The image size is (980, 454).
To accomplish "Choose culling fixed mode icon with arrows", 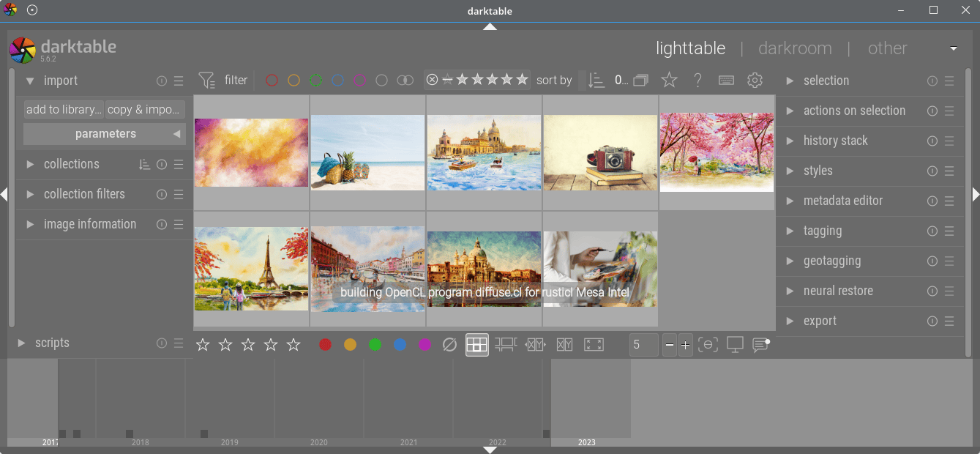I will pyautogui.click(x=535, y=344).
